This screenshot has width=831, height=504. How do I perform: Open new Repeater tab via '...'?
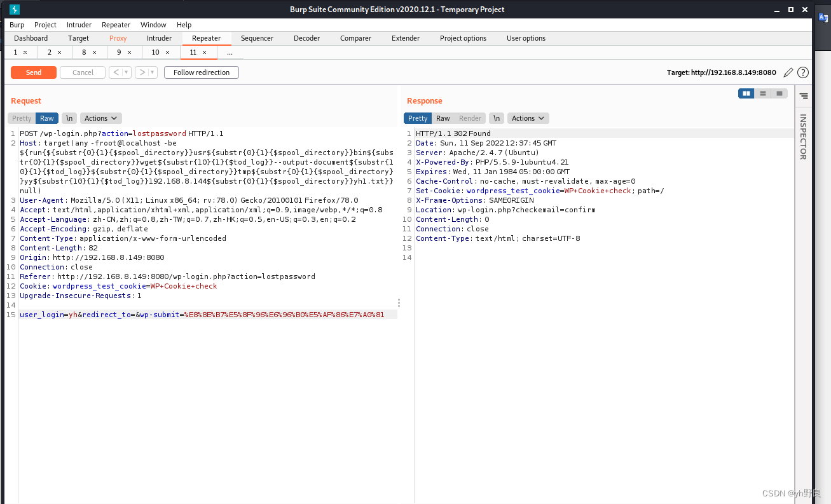point(230,52)
